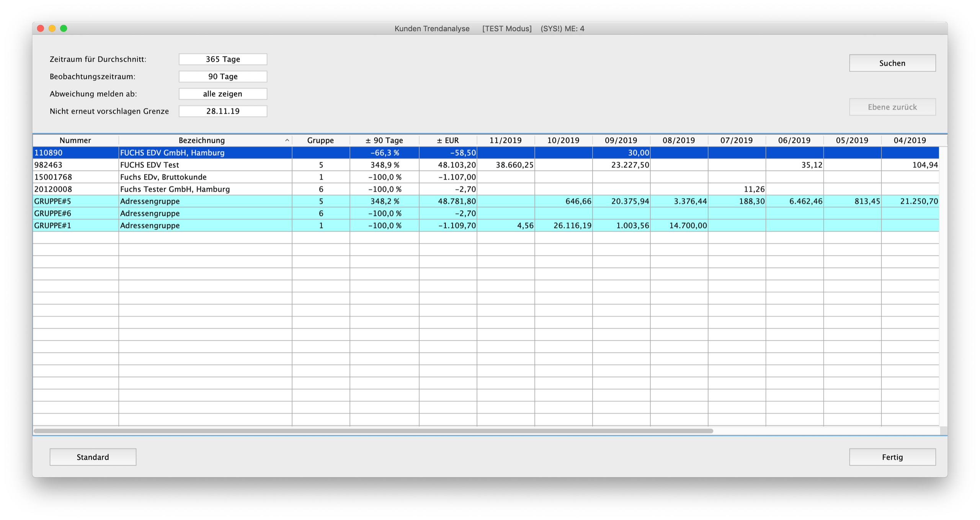980x520 pixels.
Task: Click the Nicht erneut vorschlagen date field
Action: click(x=223, y=111)
